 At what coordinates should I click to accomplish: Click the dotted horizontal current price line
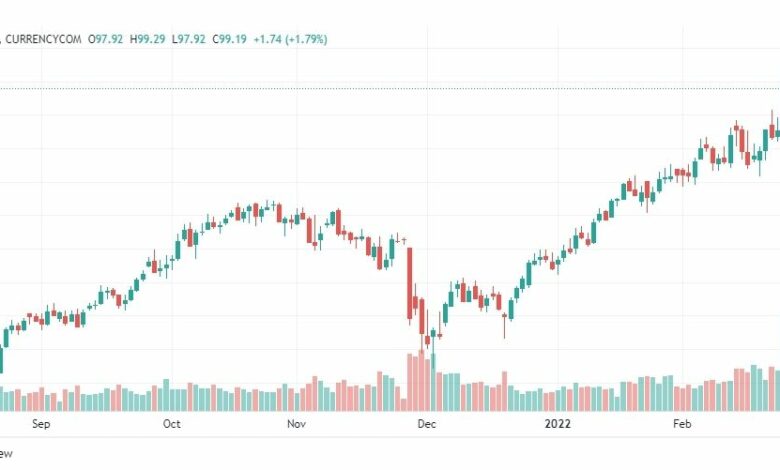tap(390, 89)
